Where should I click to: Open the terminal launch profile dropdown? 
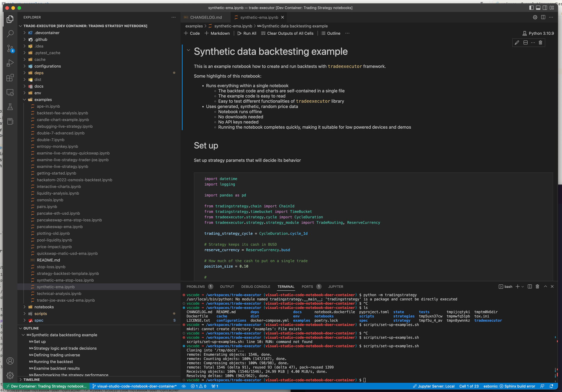click(x=523, y=286)
